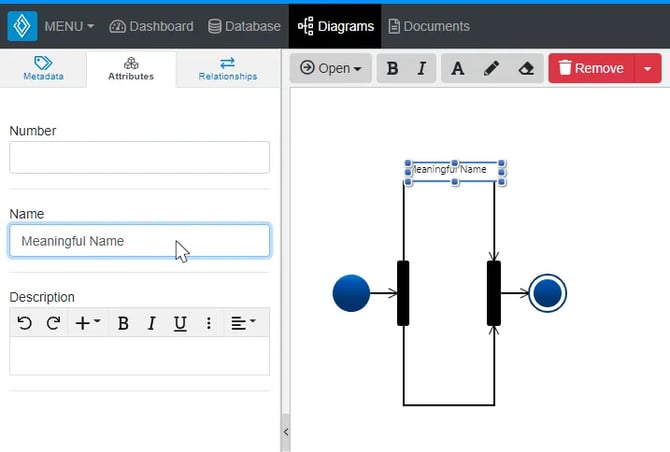The height and width of the screenshot is (452, 670).
Task: Open more options vertical dots in Description
Action: (x=209, y=323)
